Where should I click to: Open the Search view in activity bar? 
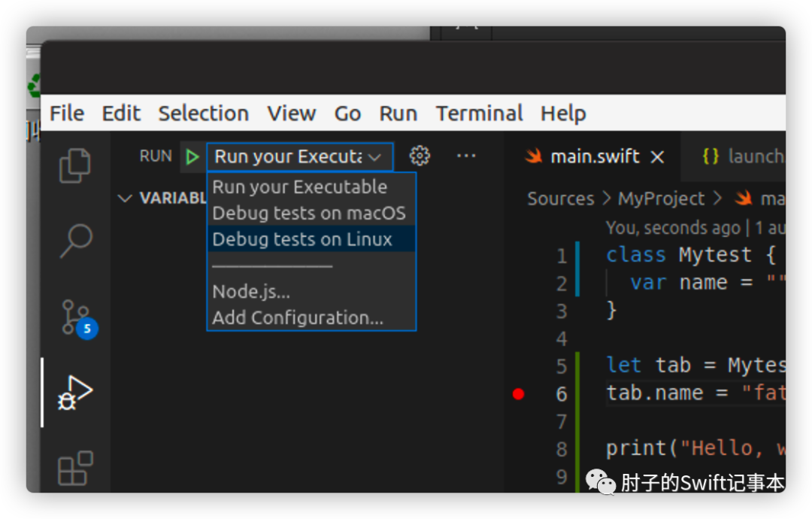75,240
